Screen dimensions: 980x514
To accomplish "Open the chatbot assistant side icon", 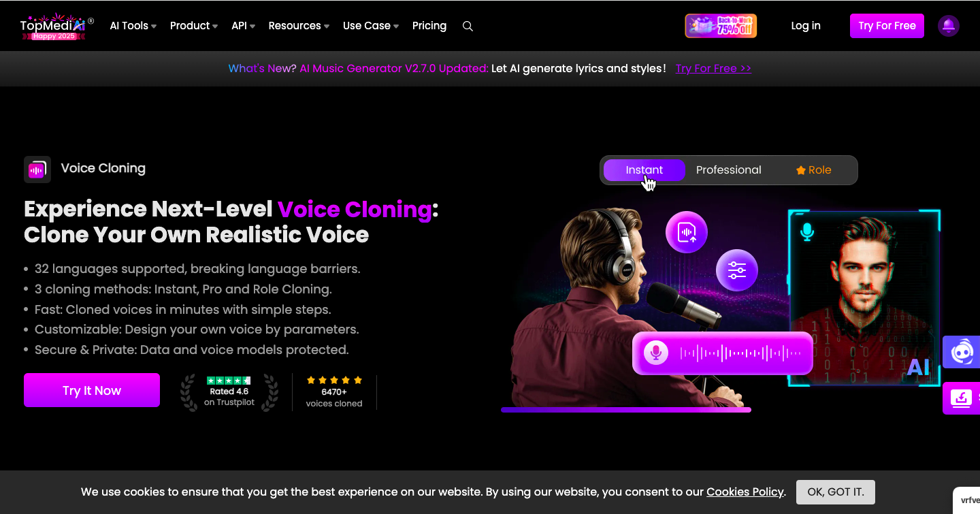I will click(x=961, y=352).
